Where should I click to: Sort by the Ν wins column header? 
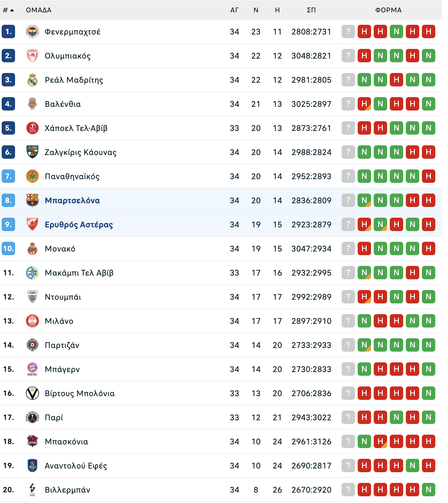click(x=256, y=10)
